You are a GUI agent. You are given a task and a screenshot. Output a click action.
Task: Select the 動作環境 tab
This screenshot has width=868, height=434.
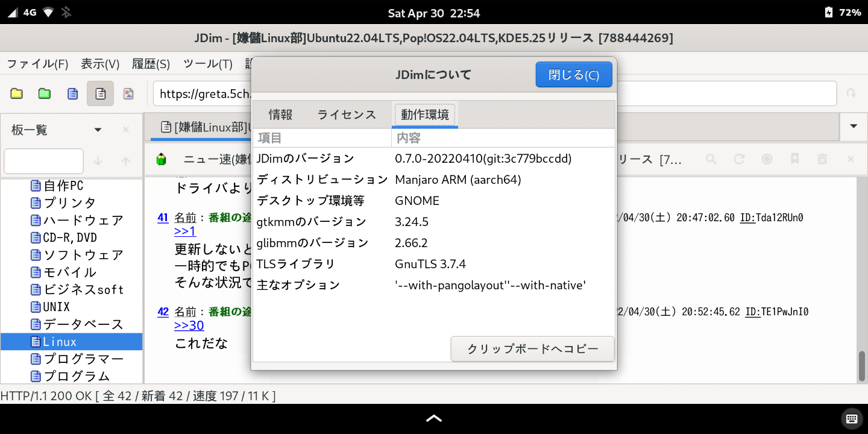point(425,115)
